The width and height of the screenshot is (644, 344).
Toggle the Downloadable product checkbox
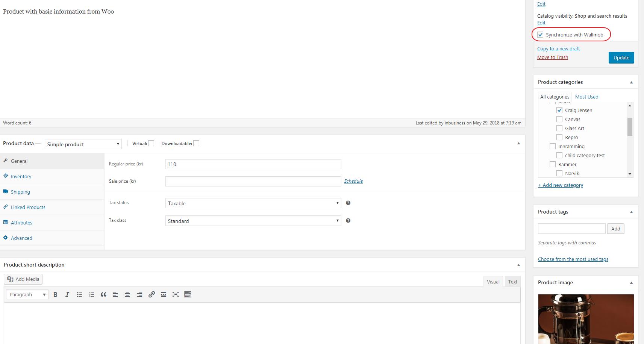(196, 143)
